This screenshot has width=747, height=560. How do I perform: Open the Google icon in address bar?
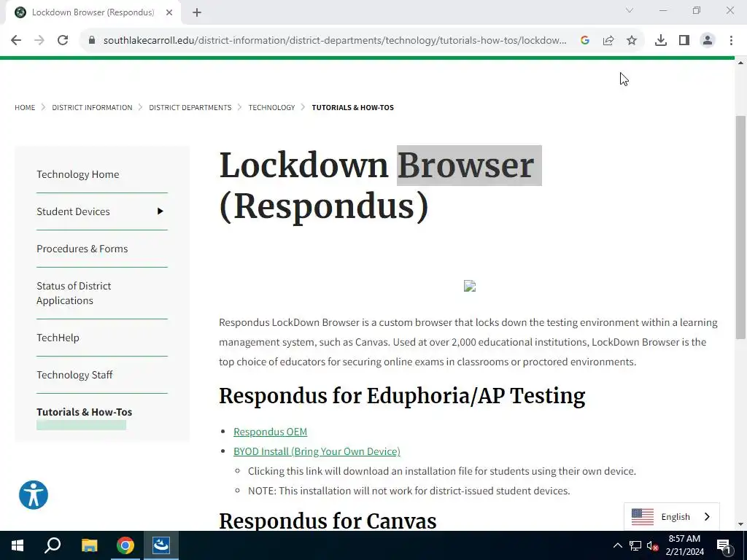pos(585,40)
